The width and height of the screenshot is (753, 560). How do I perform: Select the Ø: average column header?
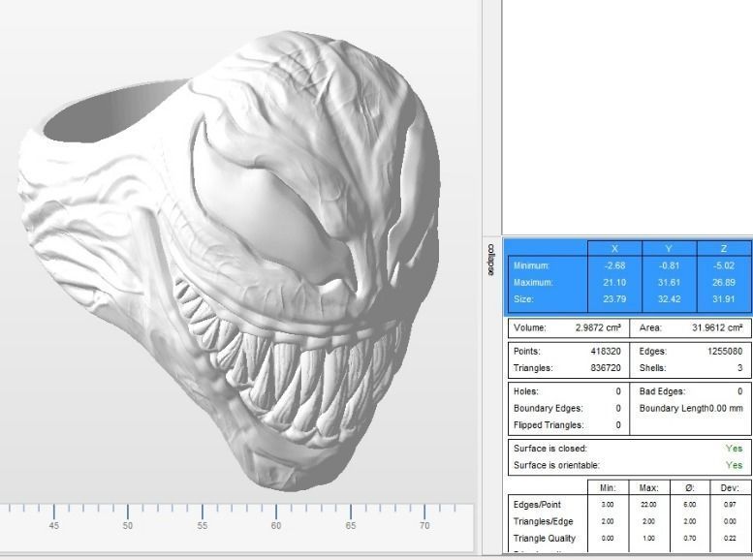[690, 488]
